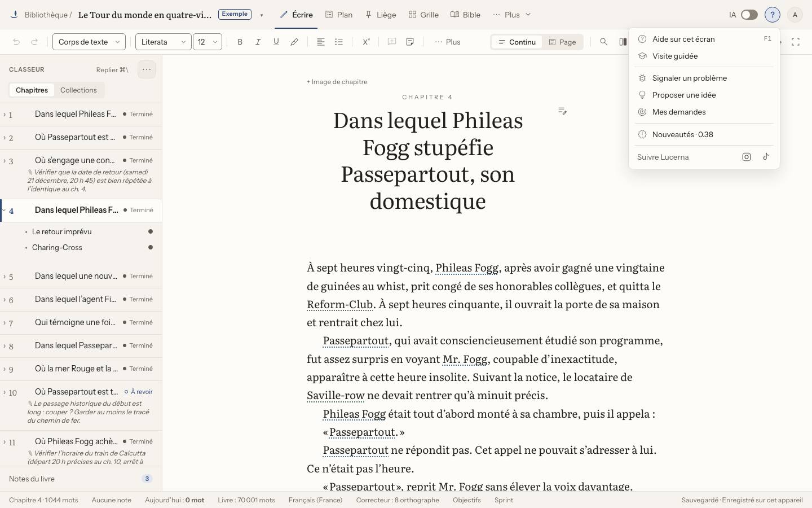Image resolution: width=812 pixels, height=508 pixels.
Task: Open the Plus dropdown in top navigation
Action: [x=512, y=15]
